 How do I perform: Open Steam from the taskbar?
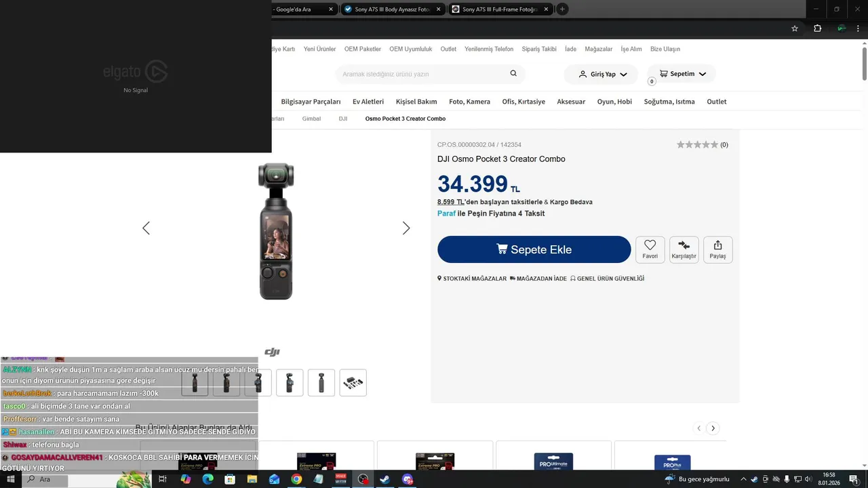(x=384, y=479)
